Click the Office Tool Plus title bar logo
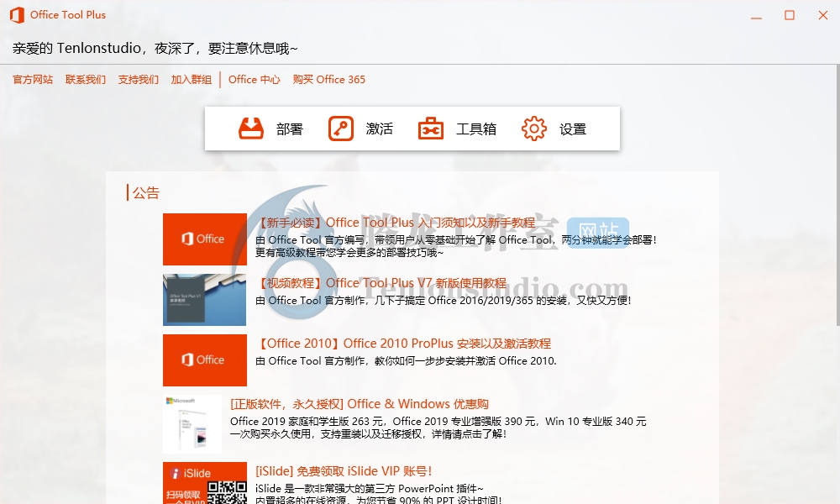Screen dimensions: 840x504 (x=17, y=15)
